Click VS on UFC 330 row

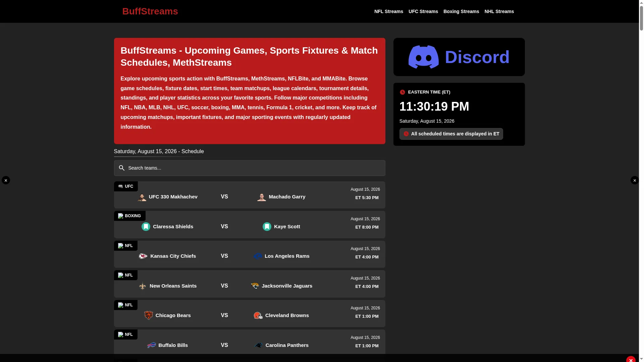click(x=224, y=197)
